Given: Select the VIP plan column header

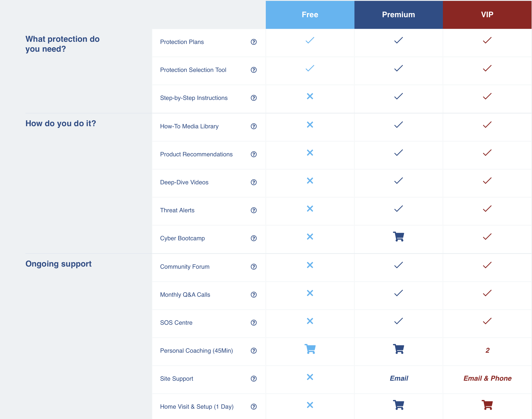Looking at the screenshot, I should click(487, 15).
